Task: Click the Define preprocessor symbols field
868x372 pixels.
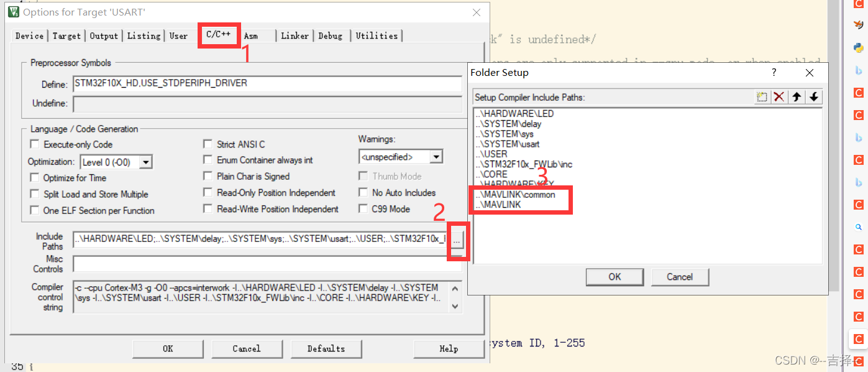Action: (x=267, y=84)
